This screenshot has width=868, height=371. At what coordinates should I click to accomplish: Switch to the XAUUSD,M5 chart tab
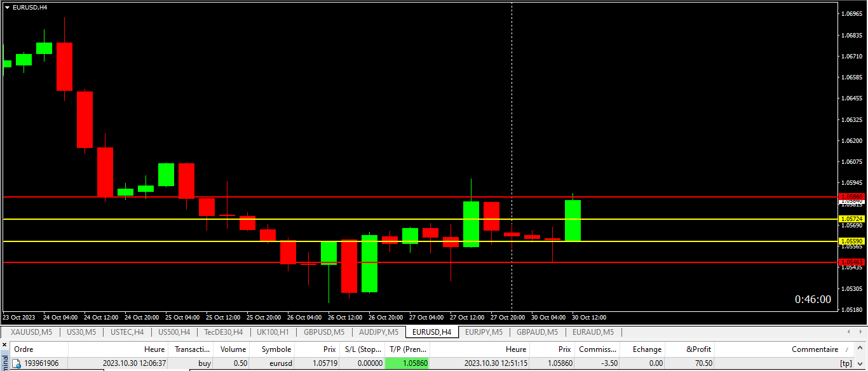click(x=31, y=332)
